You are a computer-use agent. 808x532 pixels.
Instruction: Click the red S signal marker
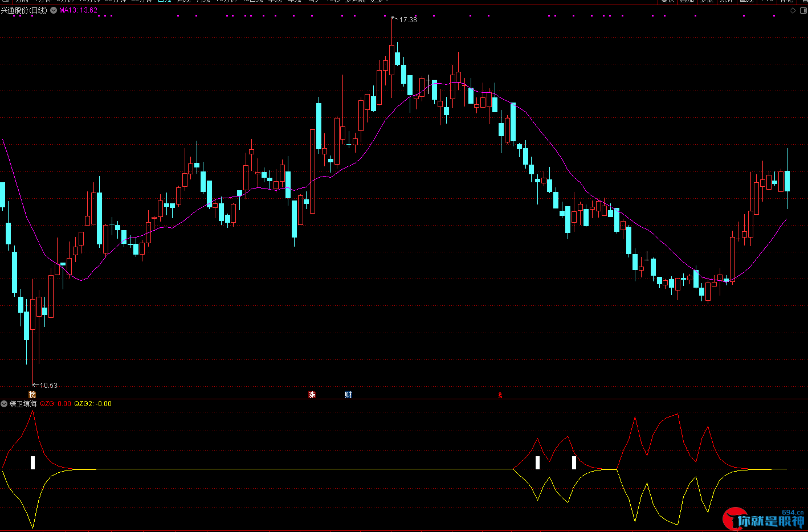(500, 395)
